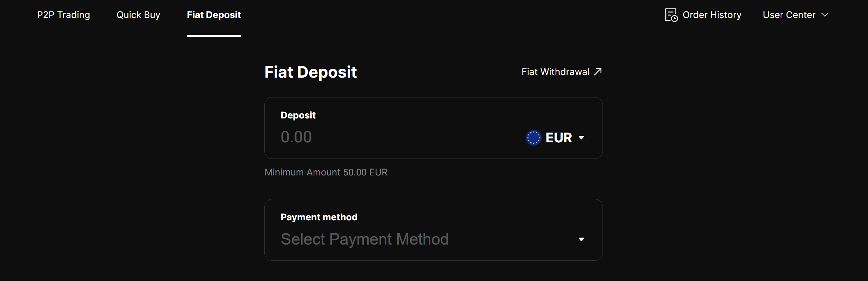Switch to the P2P Trading tab
Screen dimensions: 868x281
point(64,15)
